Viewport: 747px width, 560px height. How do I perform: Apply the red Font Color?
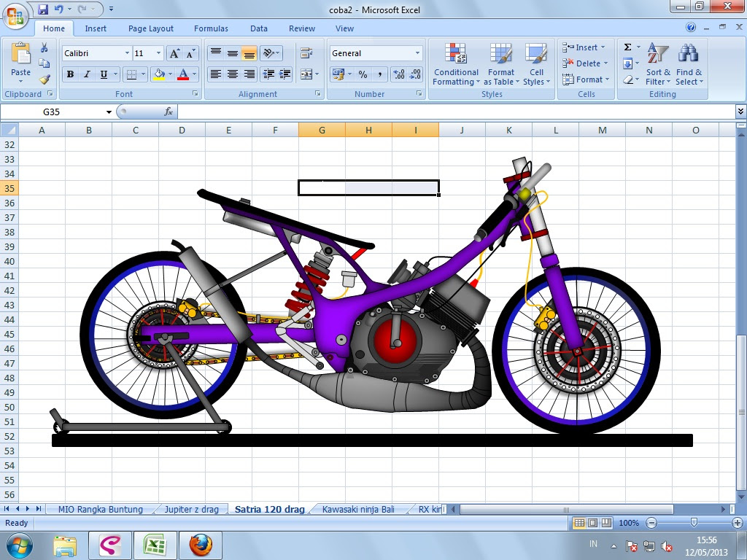(183, 74)
